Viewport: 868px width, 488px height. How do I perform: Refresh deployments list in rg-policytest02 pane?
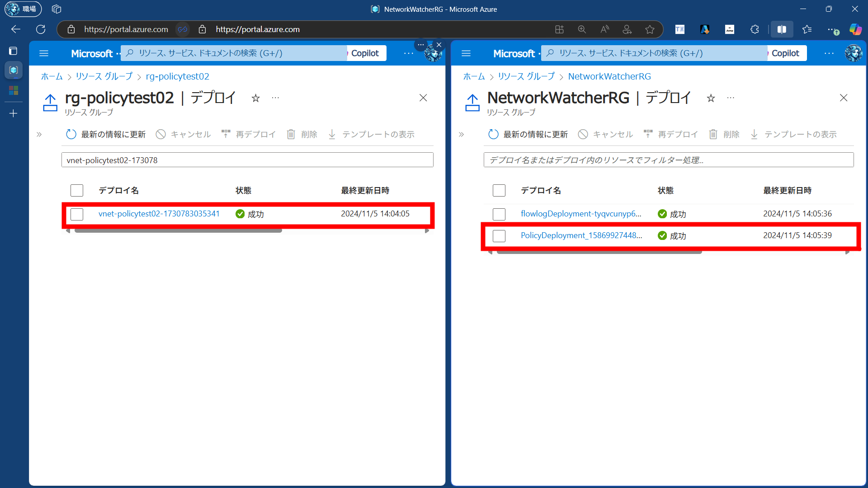click(106, 134)
